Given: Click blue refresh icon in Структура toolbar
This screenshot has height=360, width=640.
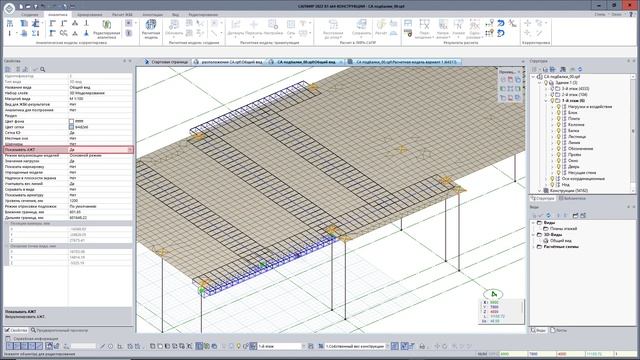Looking at the screenshot, I should point(580,69).
